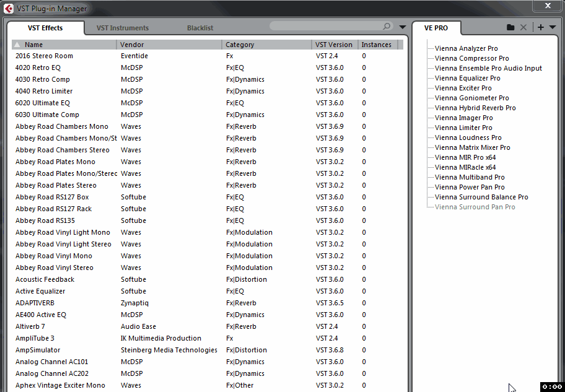This screenshot has width=565, height=392.
Task: Select Vienna Imager Pro item
Action: tap(464, 118)
